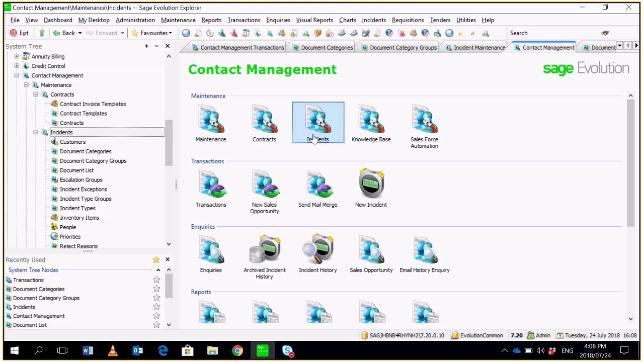Open Incident History enquiry
Screen dimensions: 644x362
click(317, 254)
